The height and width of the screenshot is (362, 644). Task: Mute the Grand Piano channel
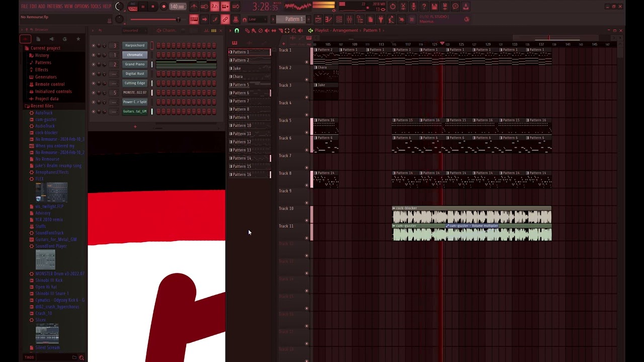click(93, 64)
